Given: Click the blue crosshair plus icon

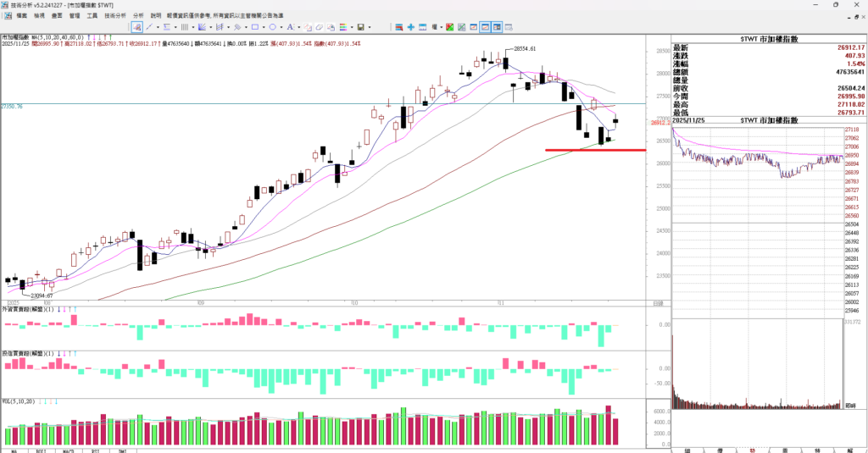Looking at the screenshot, I should (x=411, y=27).
